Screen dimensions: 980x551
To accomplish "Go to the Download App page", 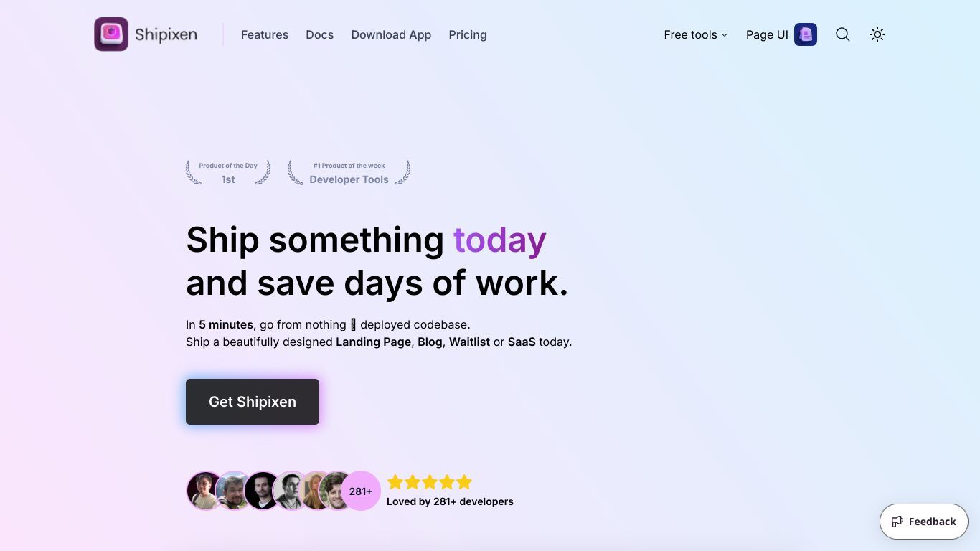I will pos(391,34).
